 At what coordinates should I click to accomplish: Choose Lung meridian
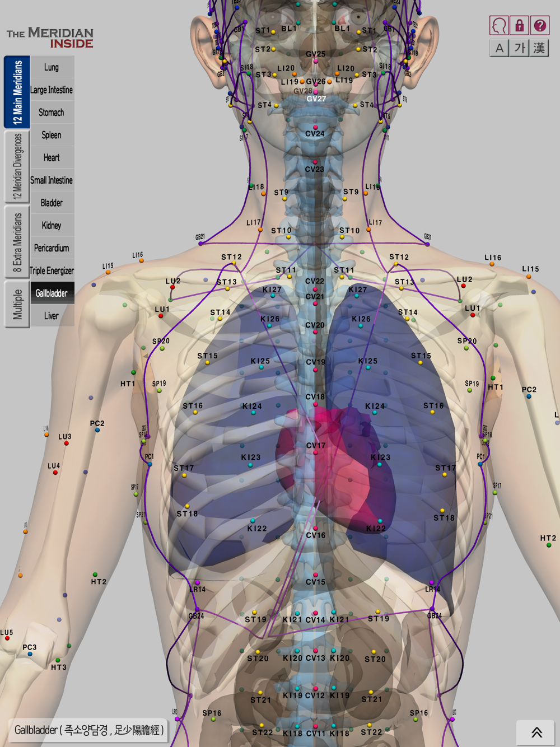(x=52, y=67)
